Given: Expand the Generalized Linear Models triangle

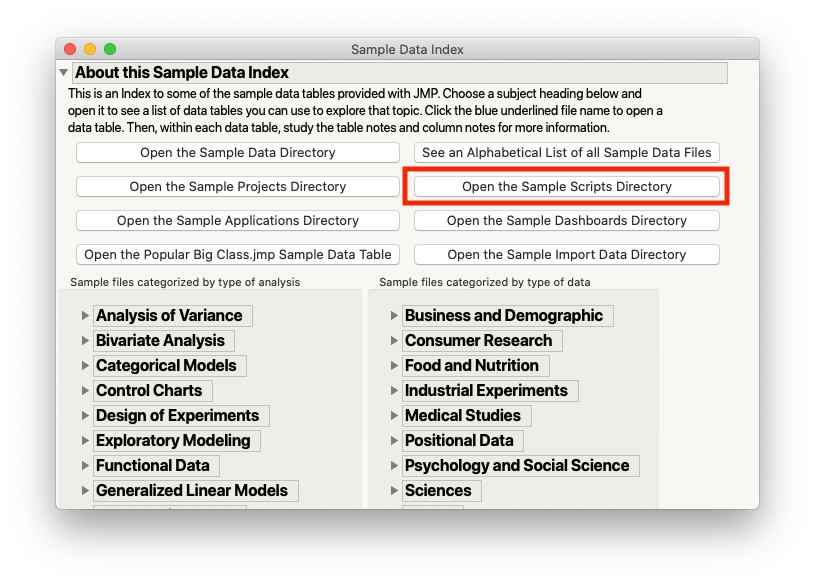Looking at the screenshot, I should (x=85, y=491).
